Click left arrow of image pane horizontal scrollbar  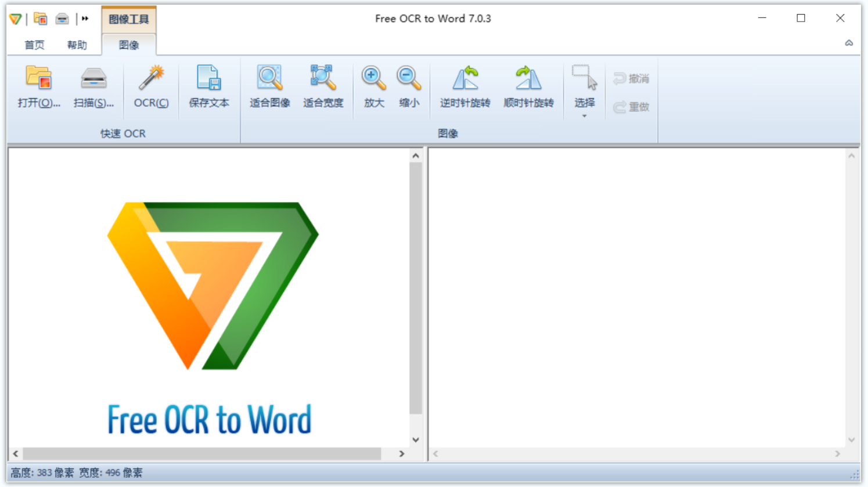16,454
